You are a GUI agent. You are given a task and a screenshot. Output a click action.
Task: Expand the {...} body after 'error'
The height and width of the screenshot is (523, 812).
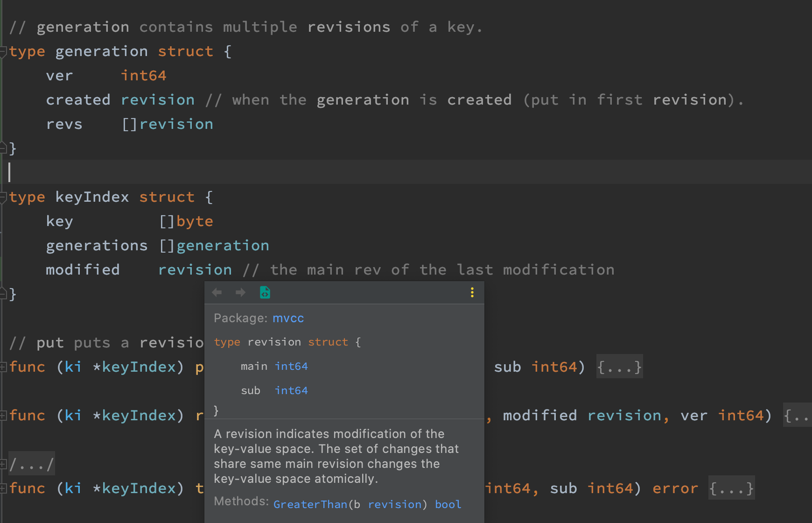click(731, 488)
